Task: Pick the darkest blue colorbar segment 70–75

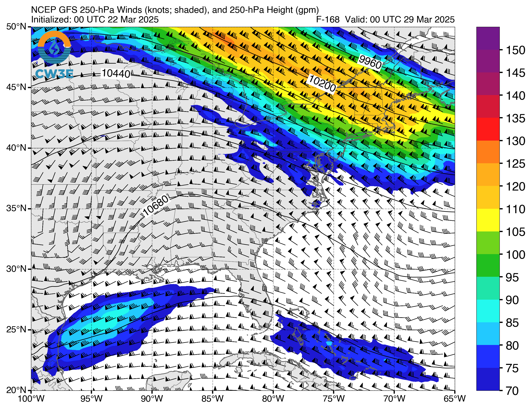Action: [x=488, y=379]
